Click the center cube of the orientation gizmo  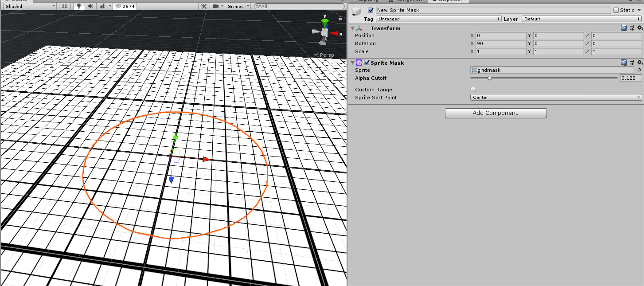coord(325,33)
